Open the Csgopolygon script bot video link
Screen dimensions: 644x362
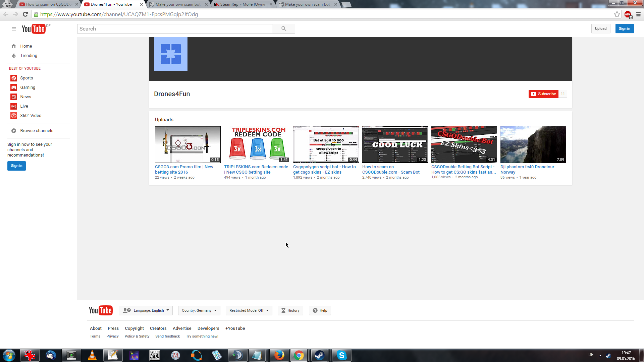pyautogui.click(x=324, y=169)
